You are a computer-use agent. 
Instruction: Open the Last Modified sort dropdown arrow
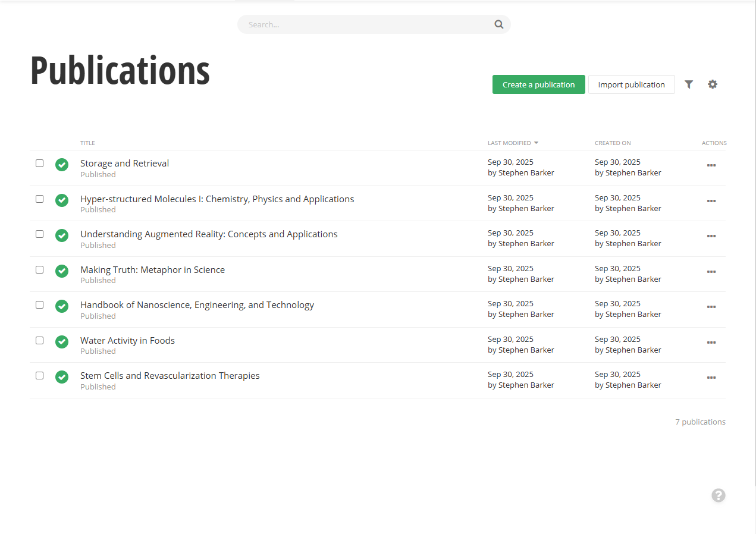click(x=535, y=143)
